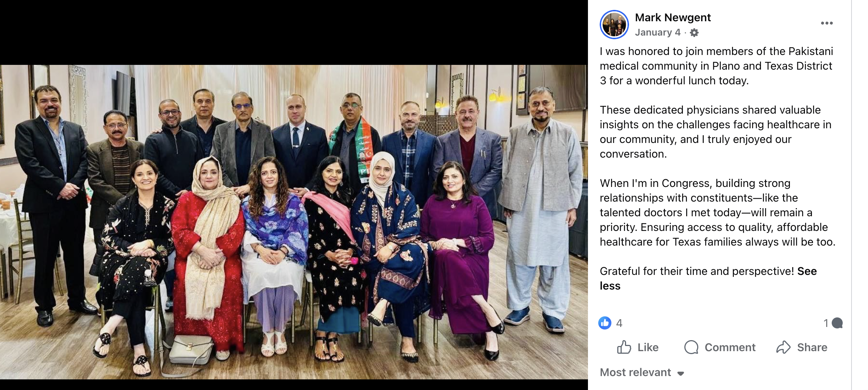Show comments via the 1 comment count

click(826, 323)
